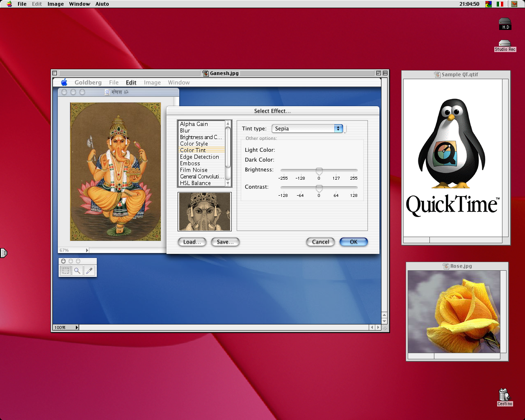Select the eyedropper color picker tool

click(x=89, y=271)
